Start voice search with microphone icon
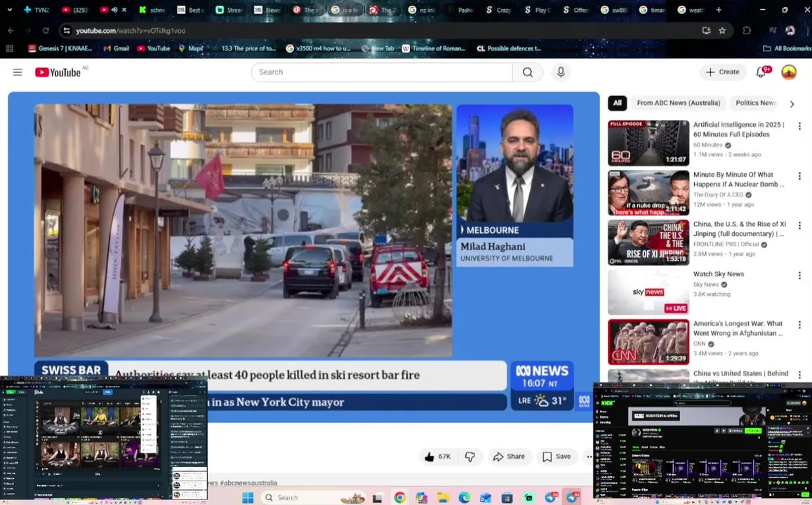The image size is (812, 505). (561, 72)
